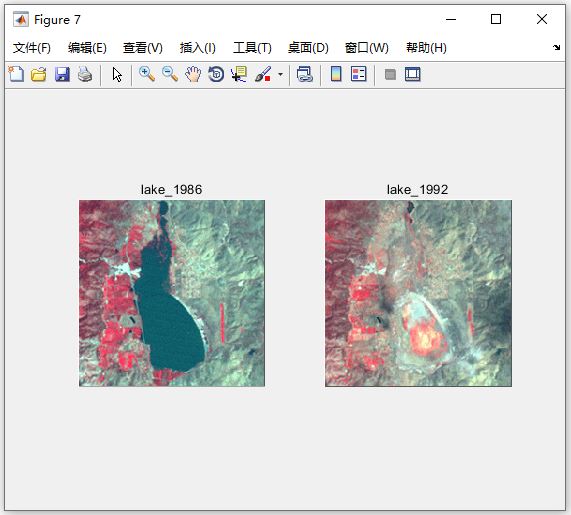Click the Link Plot icon
The height and width of the screenshot is (515, 571).
point(305,74)
